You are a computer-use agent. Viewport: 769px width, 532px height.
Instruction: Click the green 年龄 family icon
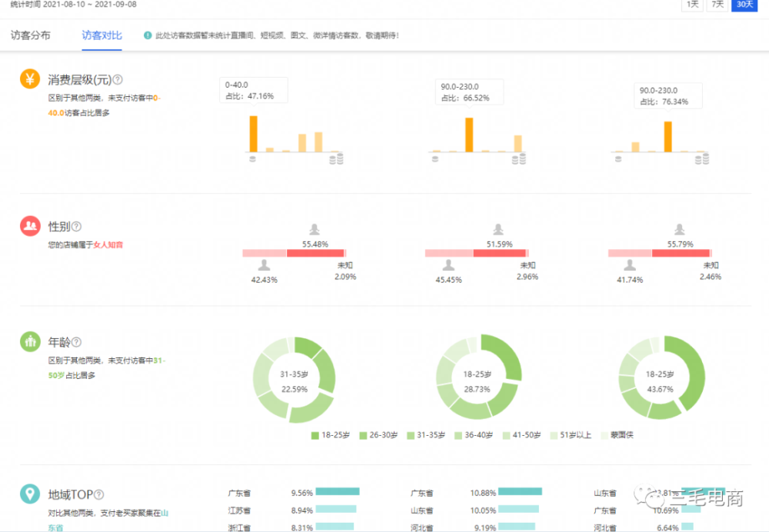click(30, 341)
